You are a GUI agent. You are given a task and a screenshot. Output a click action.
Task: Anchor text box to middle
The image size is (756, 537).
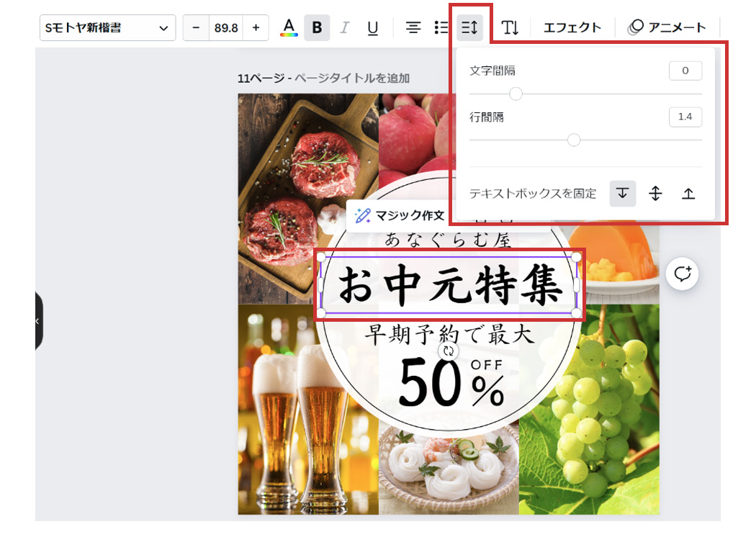[x=655, y=194]
